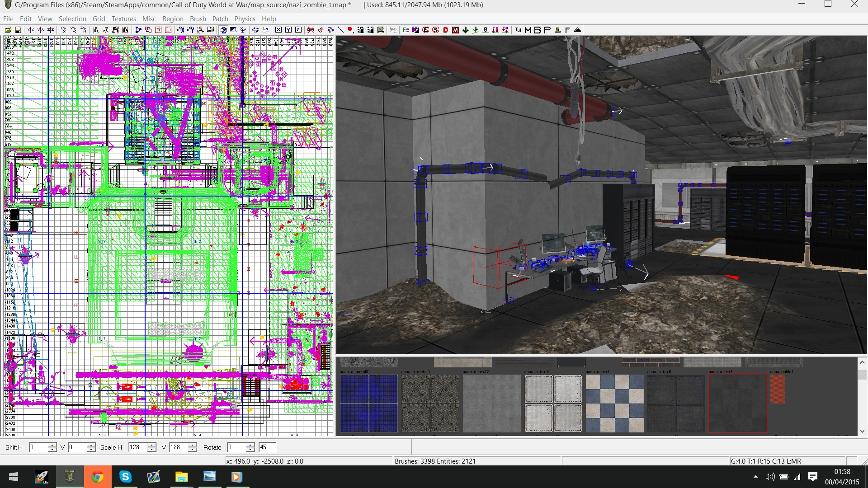This screenshot has width=868, height=488.
Task: Rotate selection around Z axis icon
Action: (x=83, y=30)
